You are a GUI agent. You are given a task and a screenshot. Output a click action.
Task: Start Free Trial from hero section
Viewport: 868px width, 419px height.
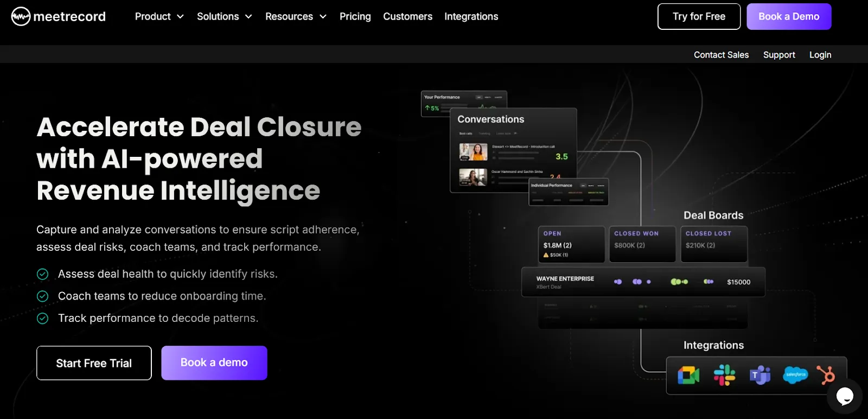[x=94, y=363]
